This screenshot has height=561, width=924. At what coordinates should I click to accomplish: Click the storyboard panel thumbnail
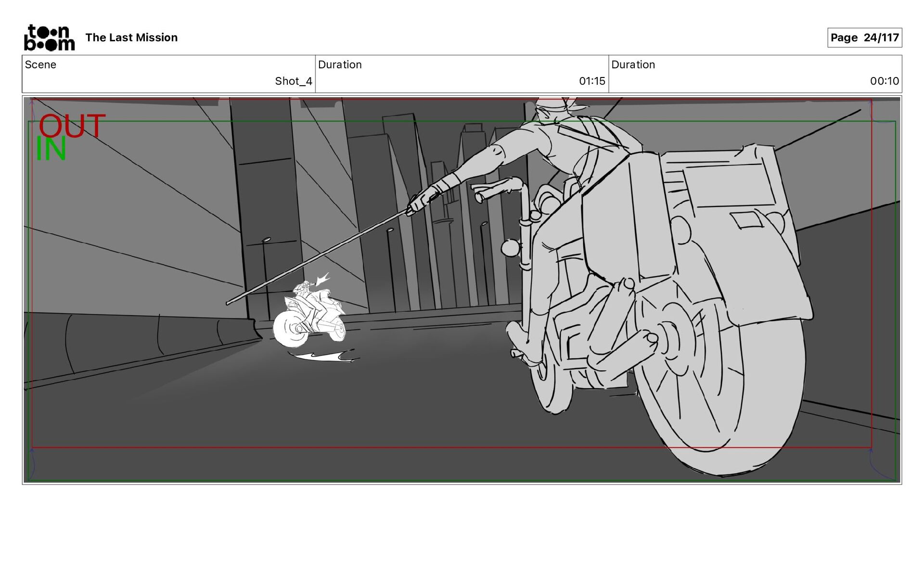(462, 290)
